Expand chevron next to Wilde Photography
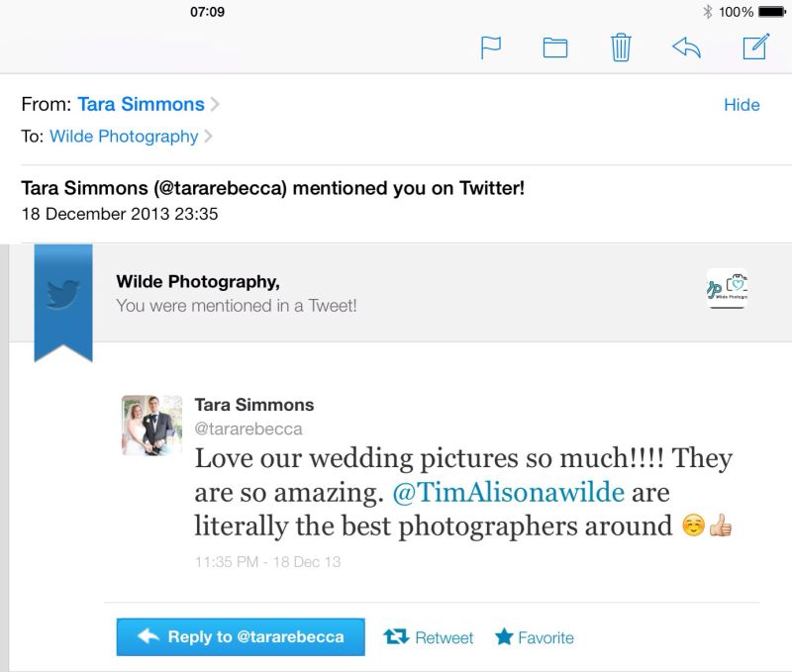The image size is (792, 672). point(208,137)
